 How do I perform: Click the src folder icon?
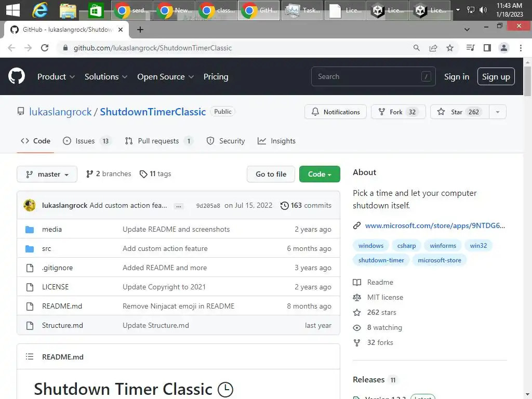(x=30, y=249)
